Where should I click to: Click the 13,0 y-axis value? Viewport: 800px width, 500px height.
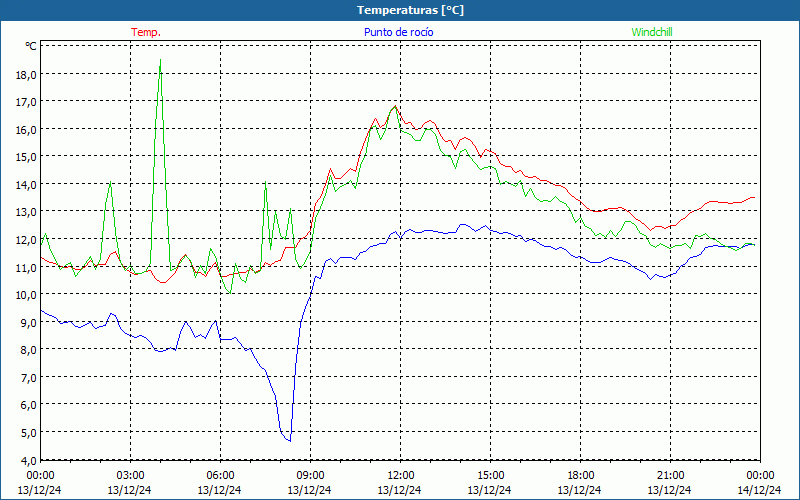click(x=26, y=212)
